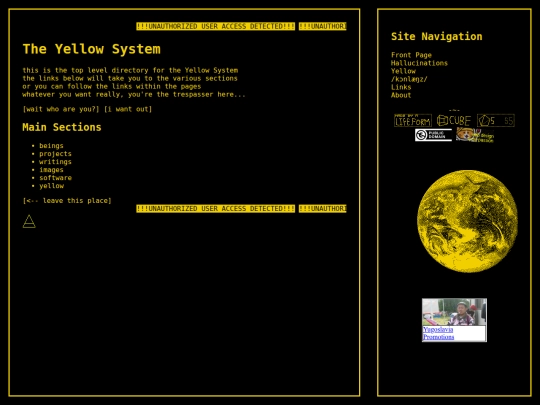Open the 'Made by a Lifeform' badge
Viewport: 540px width, 405px height.
click(413, 121)
